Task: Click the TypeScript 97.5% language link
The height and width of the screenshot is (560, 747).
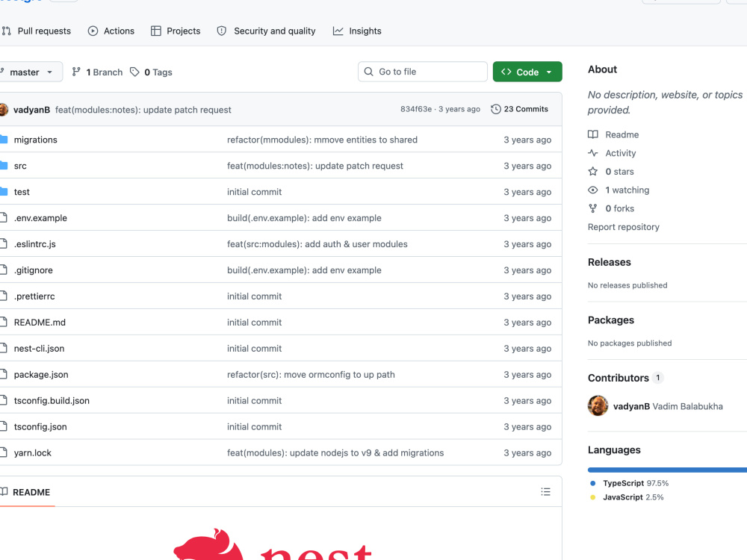Action: pyautogui.click(x=636, y=483)
